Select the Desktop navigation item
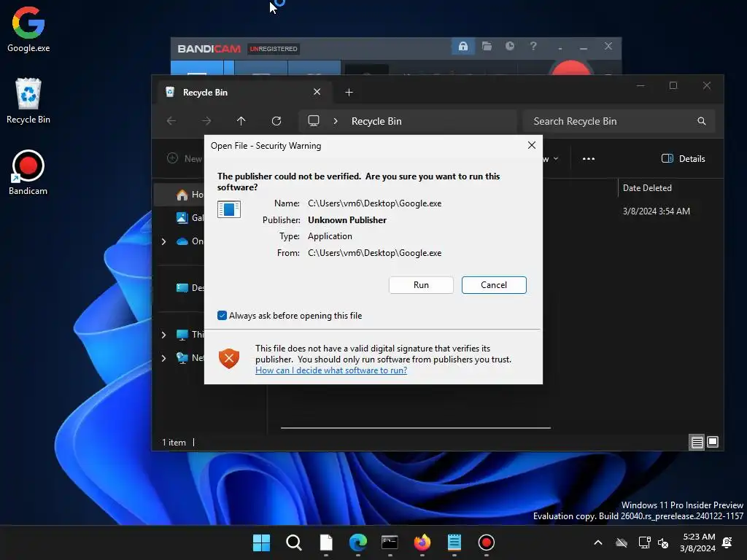This screenshot has width=747, height=560. coord(190,287)
